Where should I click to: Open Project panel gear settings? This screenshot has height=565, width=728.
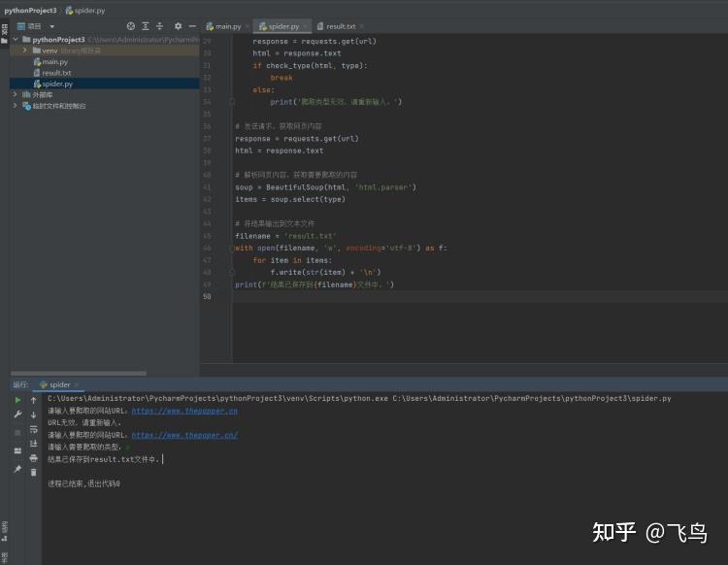click(178, 26)
